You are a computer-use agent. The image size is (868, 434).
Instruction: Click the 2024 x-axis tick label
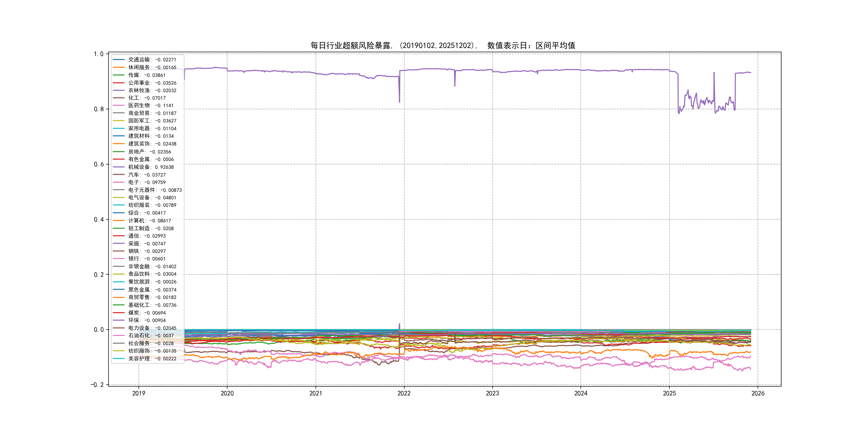point(581,393)
